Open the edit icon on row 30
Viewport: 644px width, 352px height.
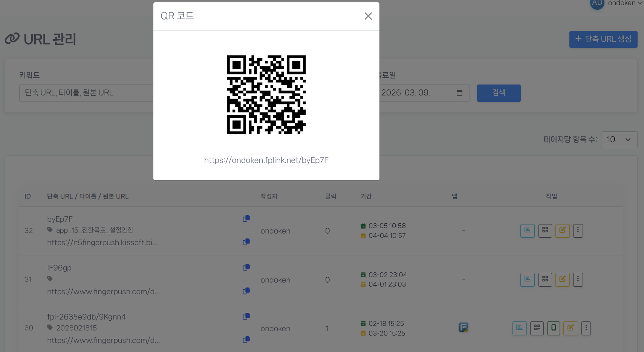coord(570,328)
